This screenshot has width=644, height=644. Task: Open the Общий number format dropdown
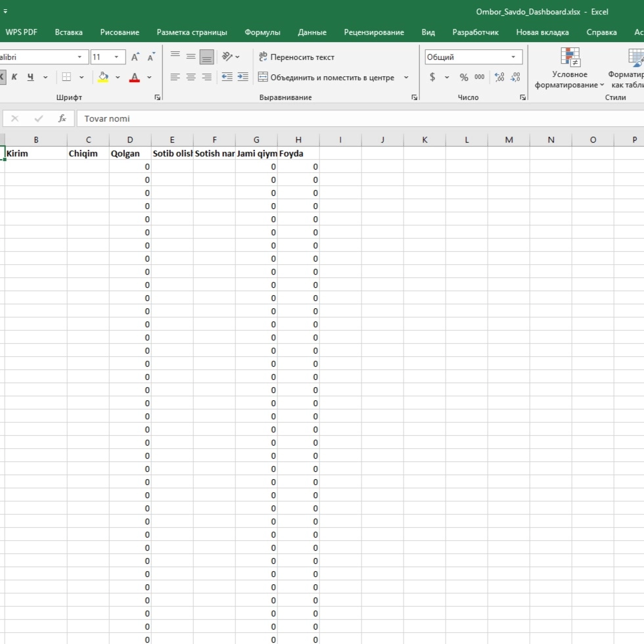point(516,57)
